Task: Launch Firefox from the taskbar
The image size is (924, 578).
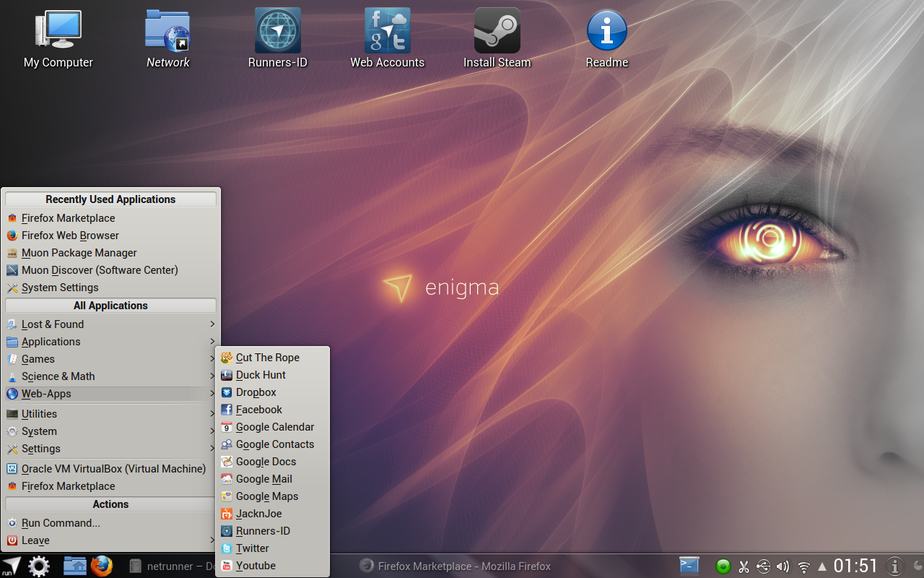Action: point(102,566)
